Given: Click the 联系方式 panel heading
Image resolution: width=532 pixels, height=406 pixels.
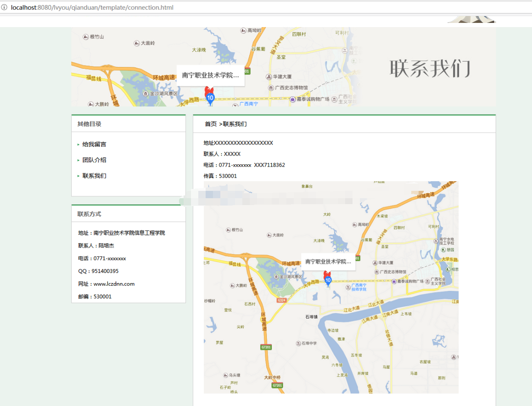Looking at the screenshot, I should coord(89,214).
